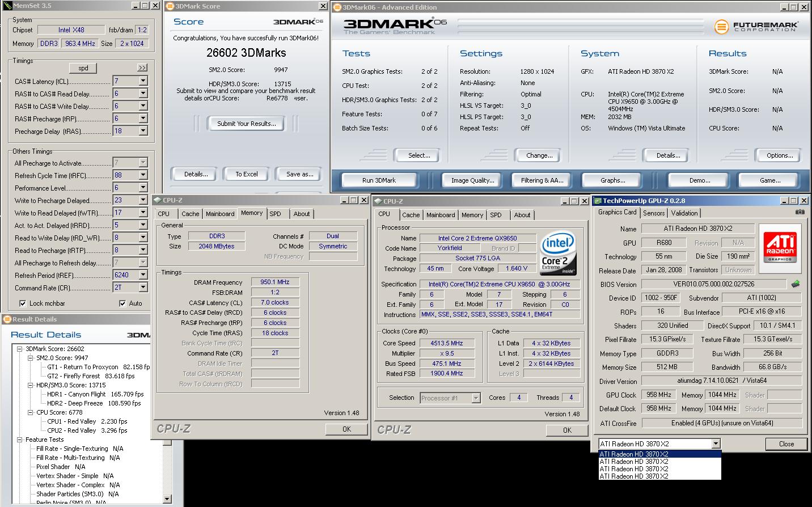Click the 3DMark Score window title icon
This screenshot has height=507, width=812.
[171, 6]
